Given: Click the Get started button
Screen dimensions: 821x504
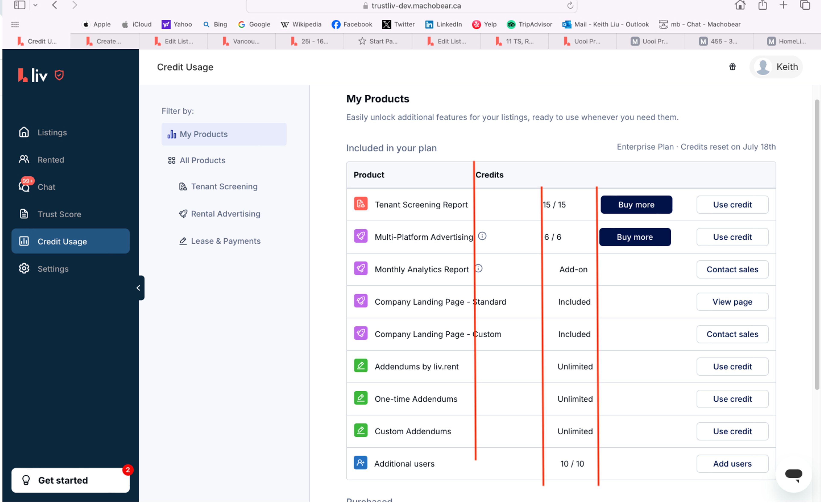Looking at the screenshot, I should point(70,480).
